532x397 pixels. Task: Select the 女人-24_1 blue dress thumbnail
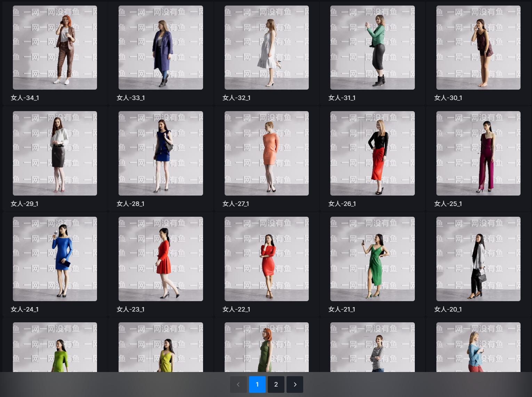tap(55, 259)
